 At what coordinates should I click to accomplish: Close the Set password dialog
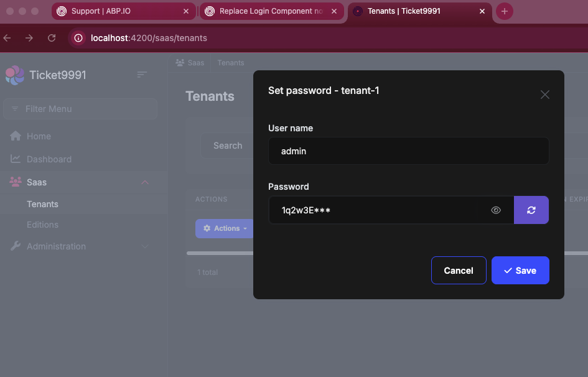[x=545, y=95]
